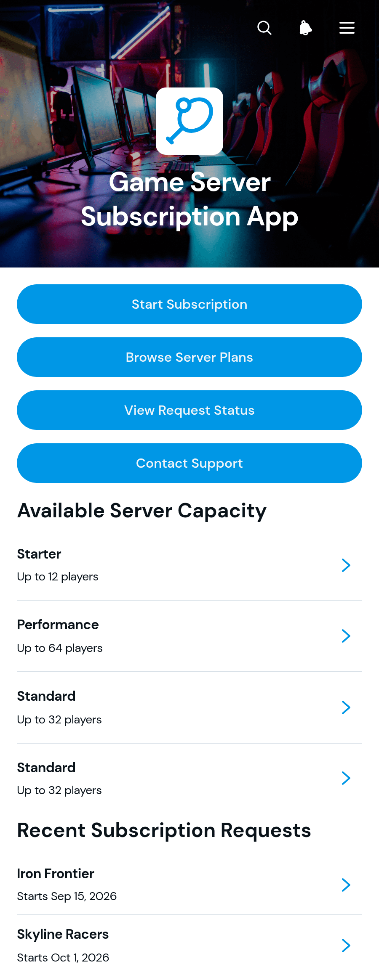Screen dimensions: 379x980
Task: Open the search icon in header
Action: coord(264,28)
